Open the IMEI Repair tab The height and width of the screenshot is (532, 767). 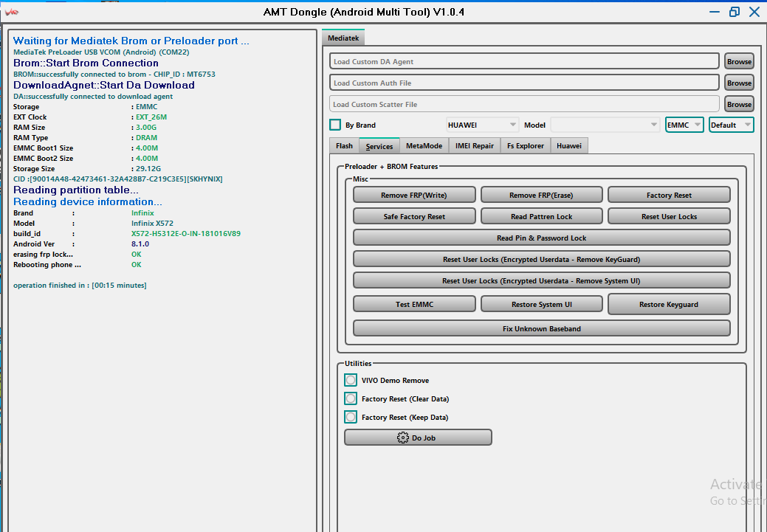pyautogui.click(x=475, y=145)
